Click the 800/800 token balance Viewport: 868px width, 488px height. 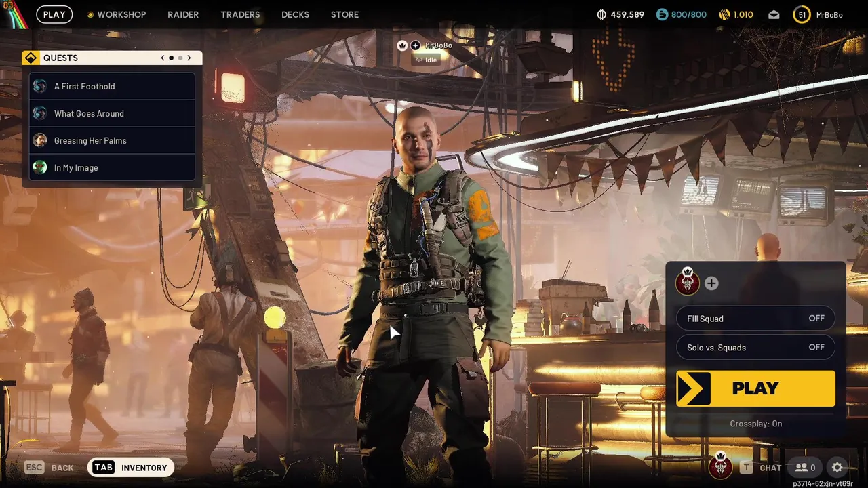(688, 14)
